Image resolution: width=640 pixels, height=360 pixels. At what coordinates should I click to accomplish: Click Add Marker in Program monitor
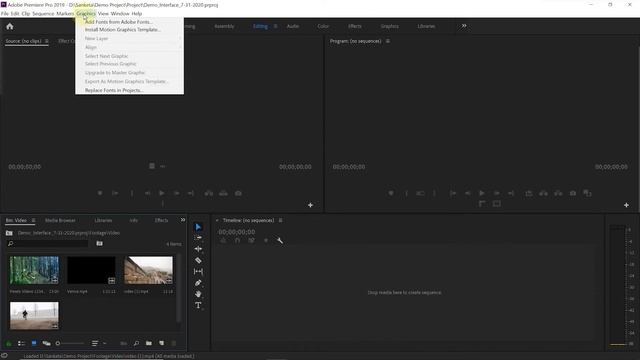pos(391,193)
